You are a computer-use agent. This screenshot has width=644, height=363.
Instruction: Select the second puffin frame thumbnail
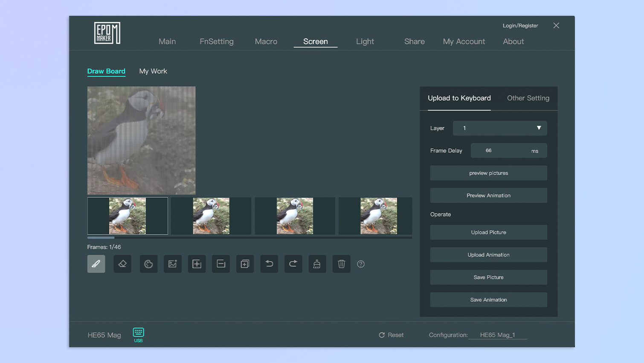pos(211,216)
